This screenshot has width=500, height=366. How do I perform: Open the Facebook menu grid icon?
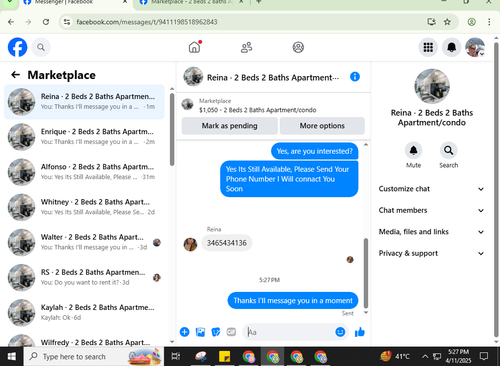click(x=428, y=47)
